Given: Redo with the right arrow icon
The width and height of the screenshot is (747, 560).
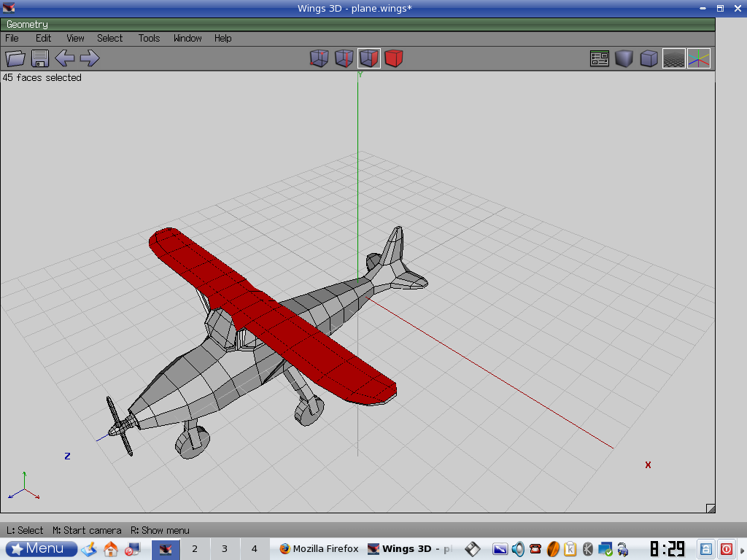Looking at the screenshot, I should click(x=90, y=58).
